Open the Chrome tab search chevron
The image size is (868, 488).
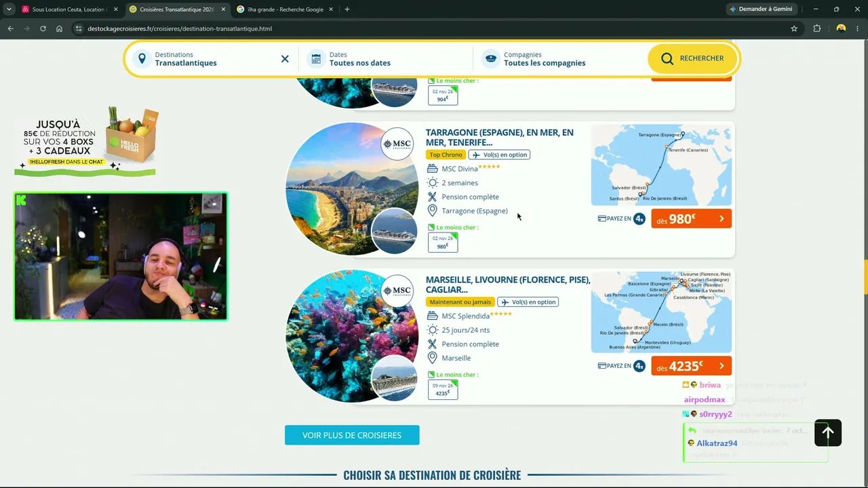(9, 9)
